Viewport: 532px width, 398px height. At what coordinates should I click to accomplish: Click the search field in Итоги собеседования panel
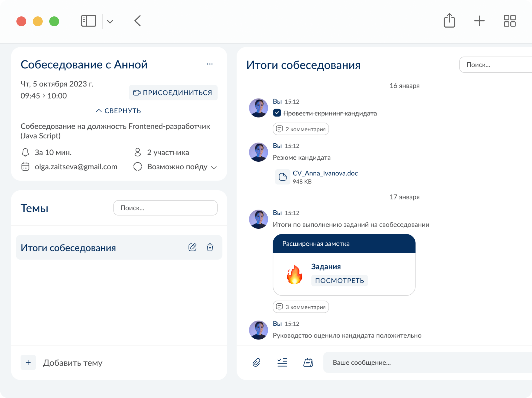click(x=495, y=65)
